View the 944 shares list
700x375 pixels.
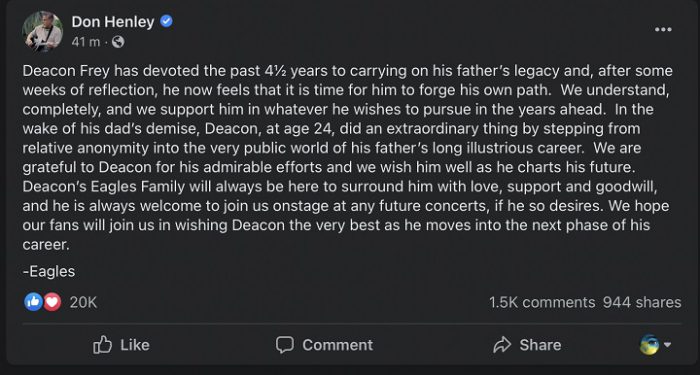click(642, 302)
